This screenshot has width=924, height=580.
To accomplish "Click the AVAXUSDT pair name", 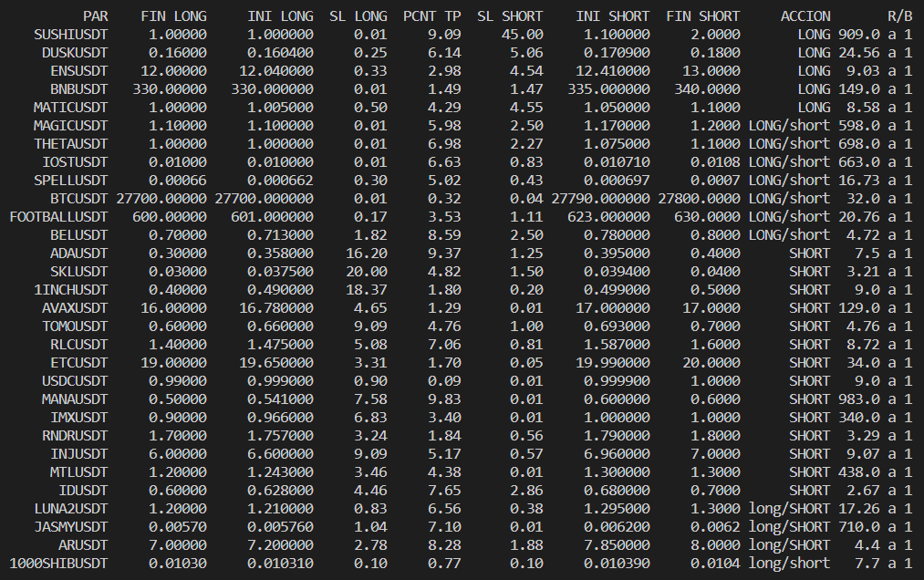I will point(75,308).
